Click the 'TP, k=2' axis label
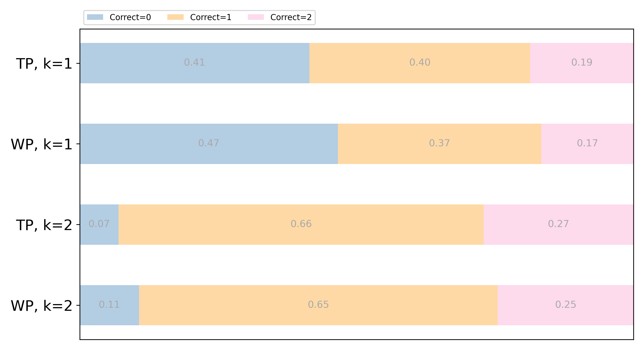The height and width of the screenshot is (350, 644). (x=44, y=225)
